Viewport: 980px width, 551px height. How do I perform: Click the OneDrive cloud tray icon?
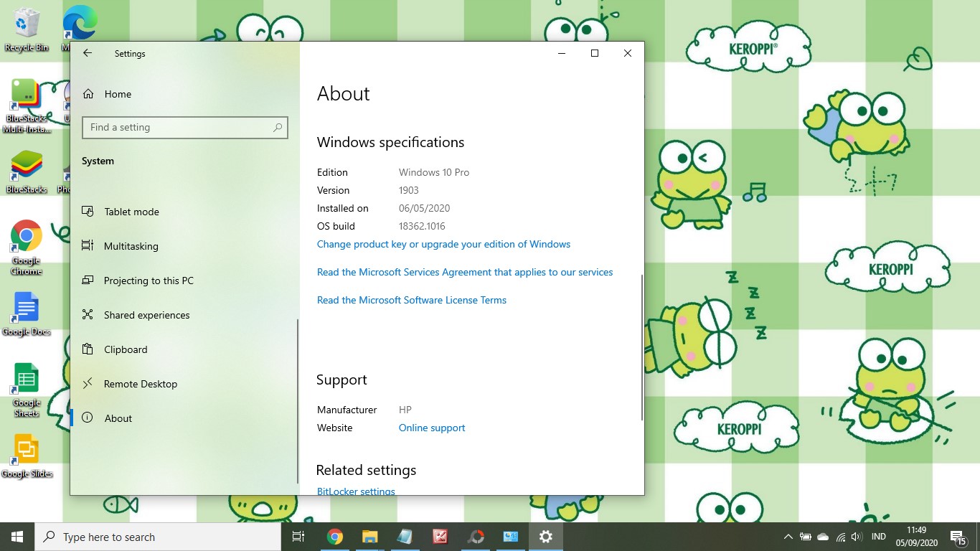tap(823, 537)
